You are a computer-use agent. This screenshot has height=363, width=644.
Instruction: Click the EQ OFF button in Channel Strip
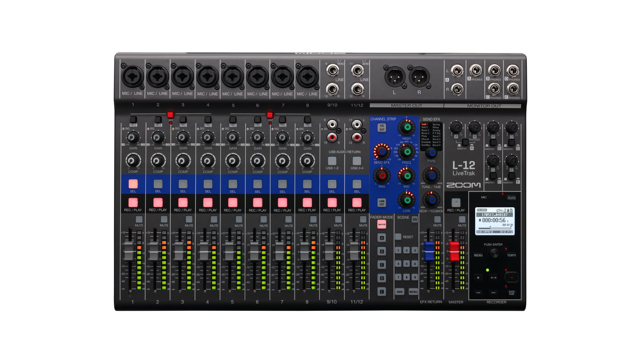(x=382, y=128)
